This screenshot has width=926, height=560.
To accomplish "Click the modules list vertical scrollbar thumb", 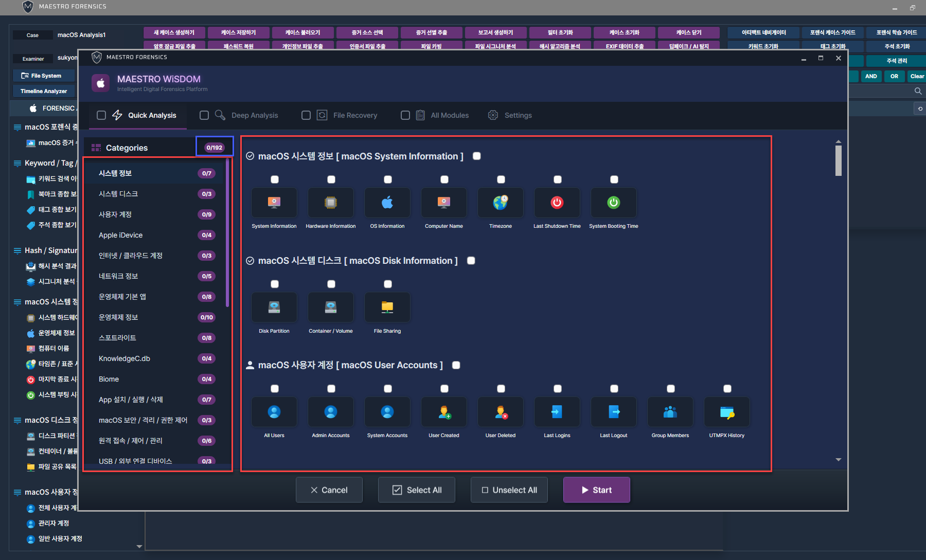I will click(x=839, y=160).
